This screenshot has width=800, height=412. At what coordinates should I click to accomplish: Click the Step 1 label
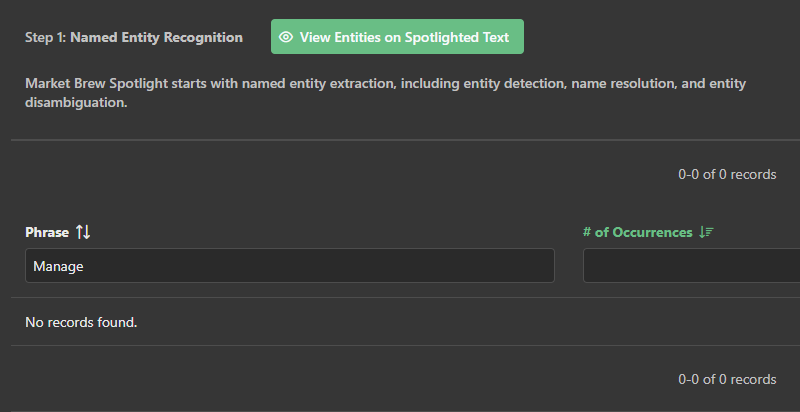point(45,37)
